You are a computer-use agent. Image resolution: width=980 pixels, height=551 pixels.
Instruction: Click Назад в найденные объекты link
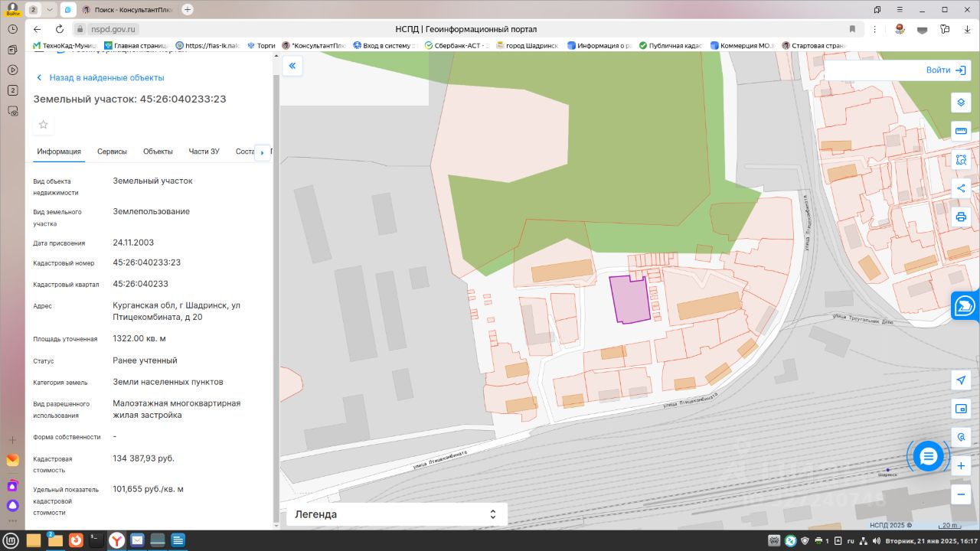pyautogui.click(x=106, y=78)
